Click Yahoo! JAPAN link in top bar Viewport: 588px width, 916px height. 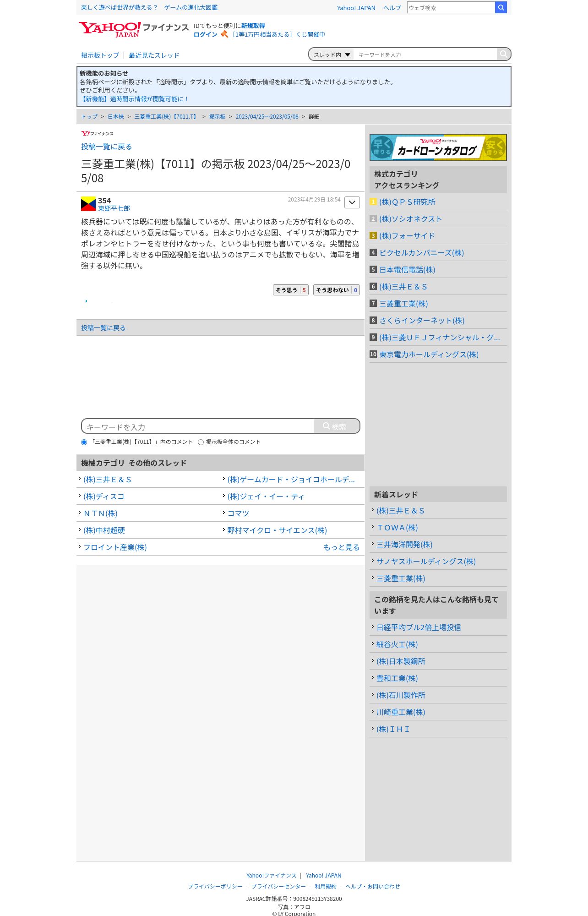[356, 8]
